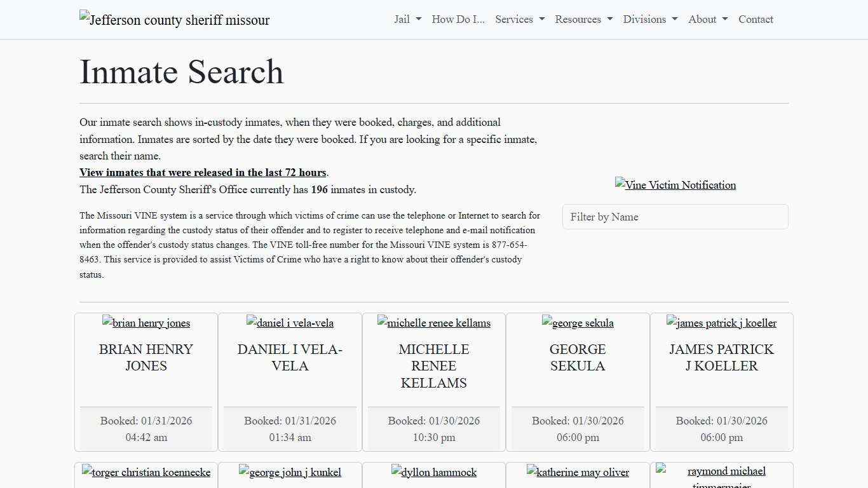
Task: Expand the Resources dropdown
Action: point(583,19)
